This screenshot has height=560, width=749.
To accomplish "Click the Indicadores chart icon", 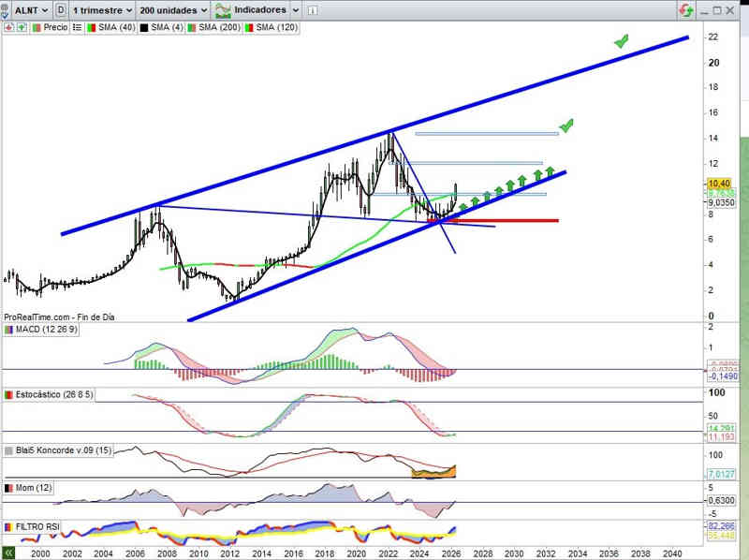I will (x=223, y=10).
